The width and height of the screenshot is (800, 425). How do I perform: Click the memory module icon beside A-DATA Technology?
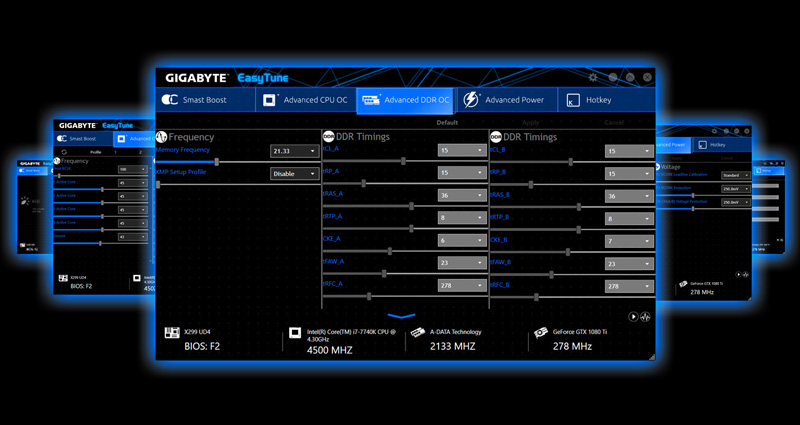418,333
